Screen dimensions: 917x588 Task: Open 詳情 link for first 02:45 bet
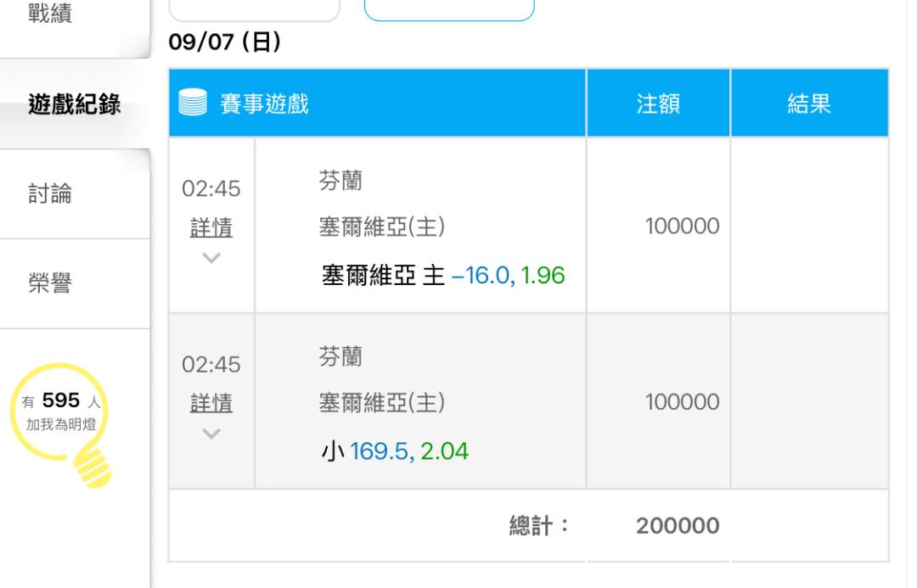pos(211,228)
